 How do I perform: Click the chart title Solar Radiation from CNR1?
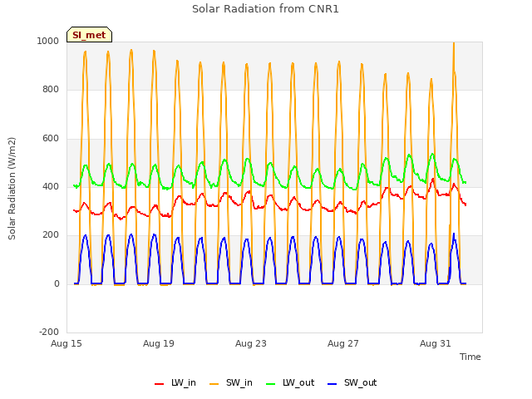265,9
